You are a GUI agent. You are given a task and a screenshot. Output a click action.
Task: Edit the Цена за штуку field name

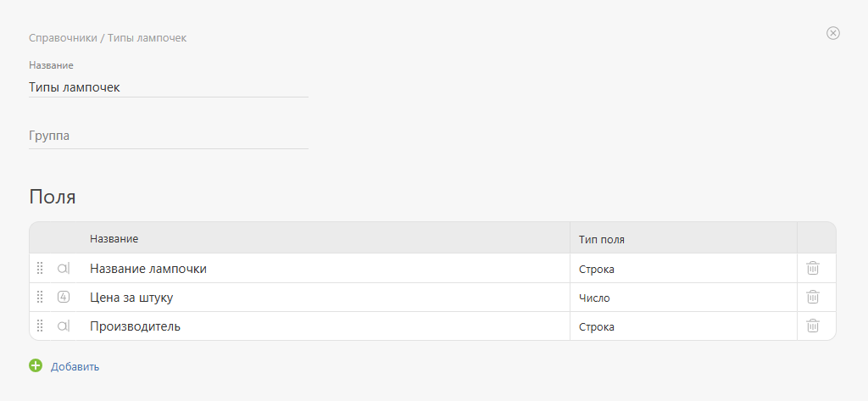(x=322, y=298)
